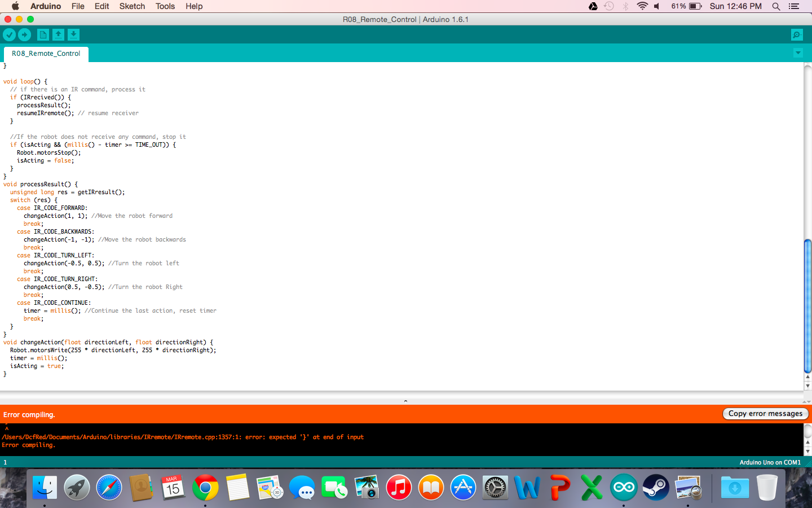Launch Google Chrome from the Dock

(x=205, y=487)
